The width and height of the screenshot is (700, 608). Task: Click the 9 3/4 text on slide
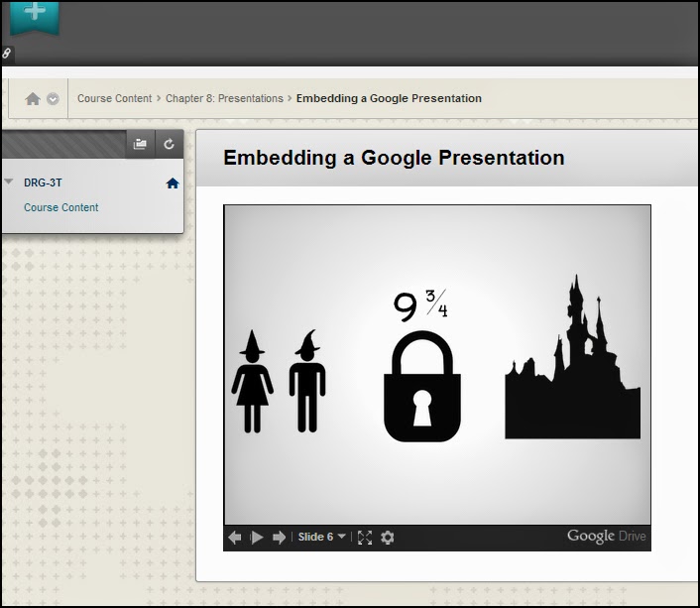click(420, 305)
